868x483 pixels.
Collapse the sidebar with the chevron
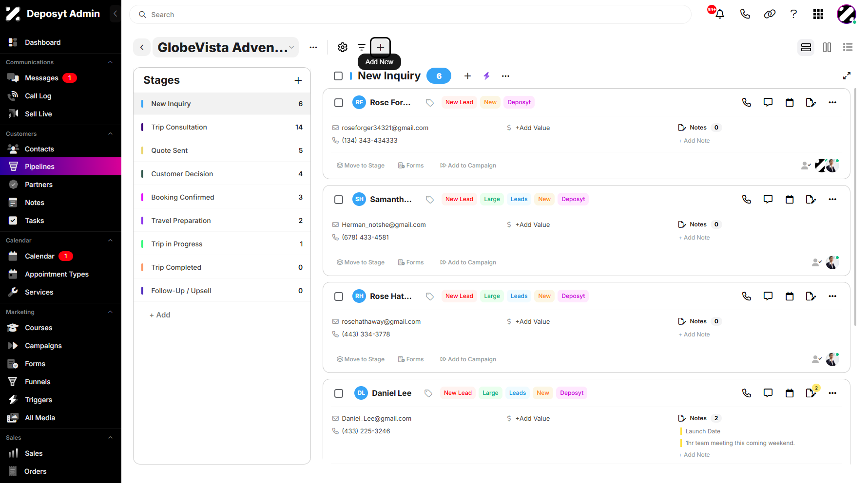pos(115,14)
